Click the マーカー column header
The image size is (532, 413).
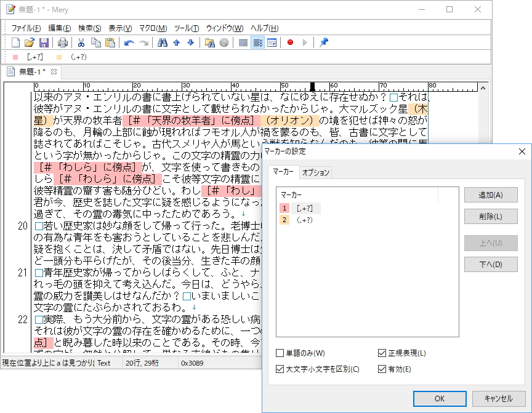tap(357, 195)
